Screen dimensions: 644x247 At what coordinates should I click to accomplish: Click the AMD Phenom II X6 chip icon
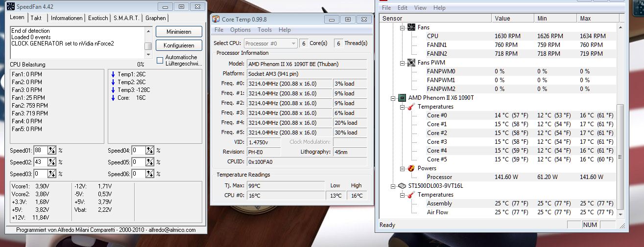tap(402, 98)
